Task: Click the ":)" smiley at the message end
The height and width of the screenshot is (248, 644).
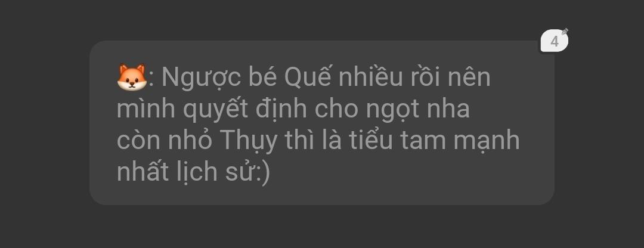Action: coord(261,173)
